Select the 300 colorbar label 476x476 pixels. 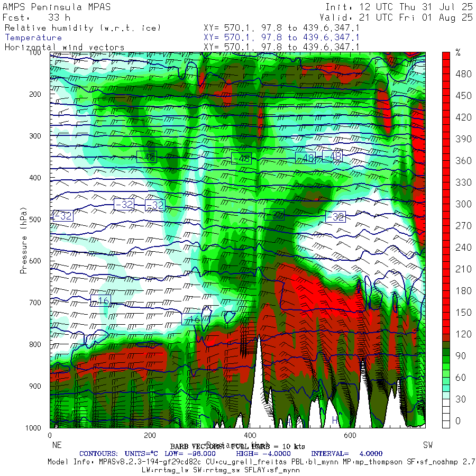463,204
